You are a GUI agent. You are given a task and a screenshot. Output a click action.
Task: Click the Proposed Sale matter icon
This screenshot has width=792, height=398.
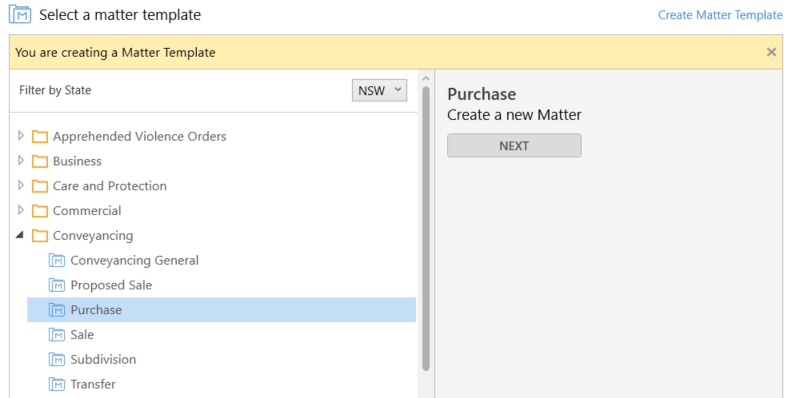pos(57,285)
